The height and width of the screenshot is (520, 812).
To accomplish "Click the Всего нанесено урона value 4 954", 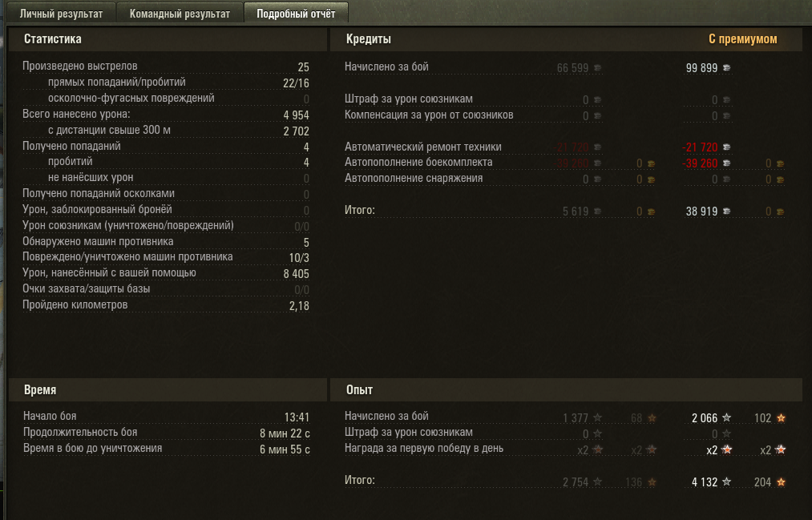I will pyautogui.click(x=297, y=115).
